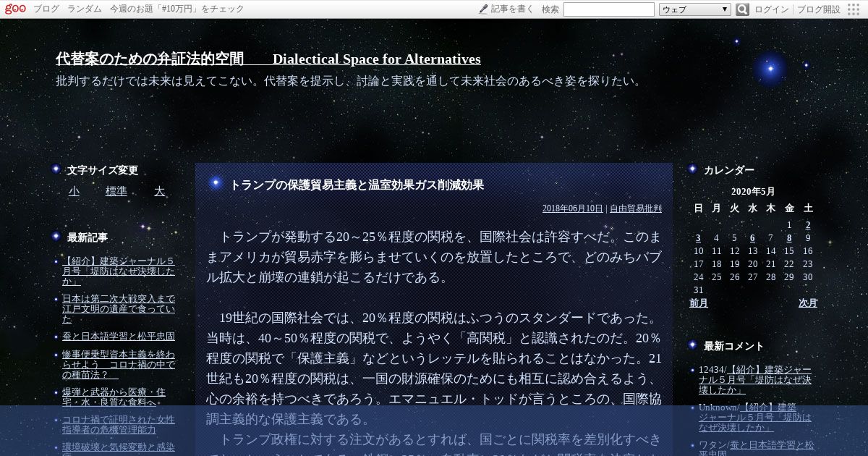Open the 2018年06月10日 date link
The image size is (868, 456).
pos(572,208)
